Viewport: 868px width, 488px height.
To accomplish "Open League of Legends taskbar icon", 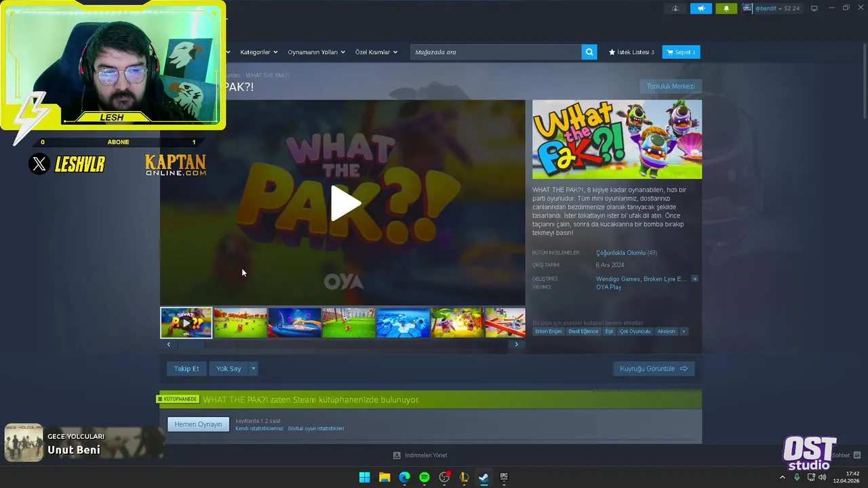I will pyautogui.click(x=464, y=477).
